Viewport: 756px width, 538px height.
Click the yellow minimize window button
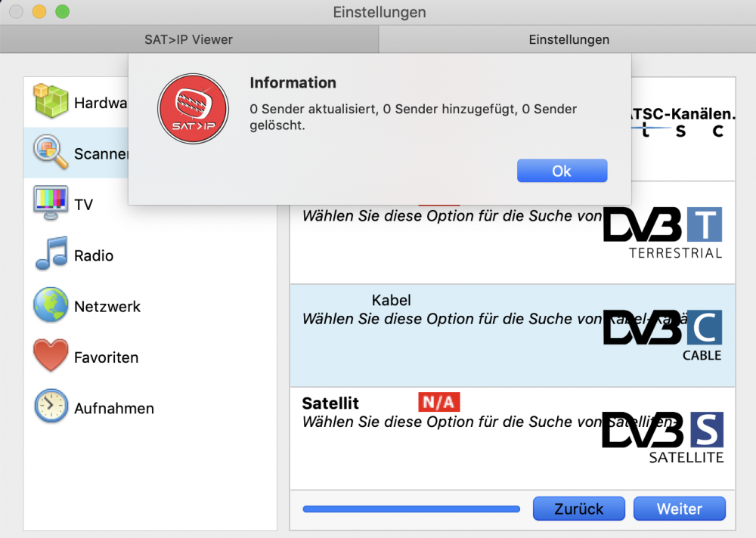click(39, 11)
